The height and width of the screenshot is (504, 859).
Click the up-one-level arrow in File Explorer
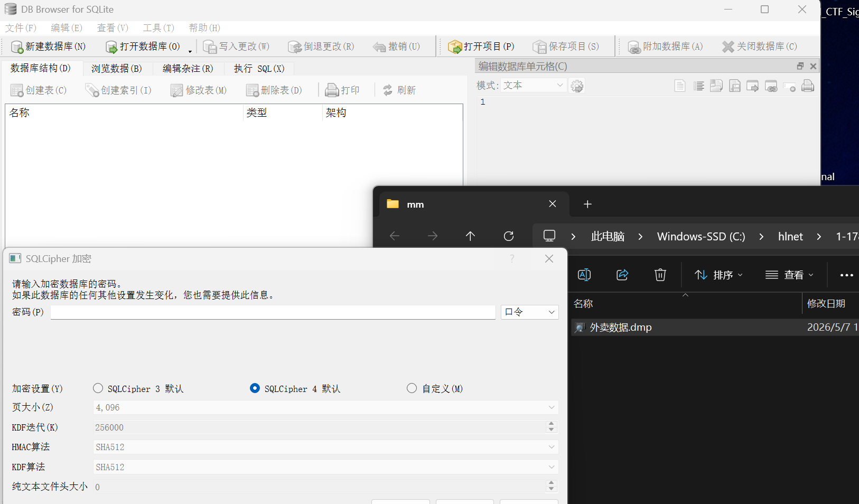(471, 236)
